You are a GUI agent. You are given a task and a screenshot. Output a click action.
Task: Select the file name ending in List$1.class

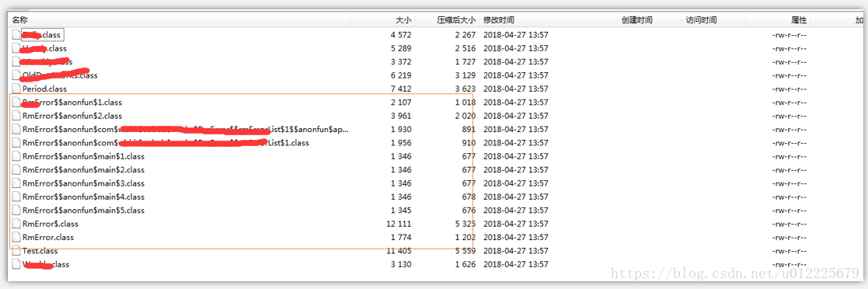tap(166, 143)
